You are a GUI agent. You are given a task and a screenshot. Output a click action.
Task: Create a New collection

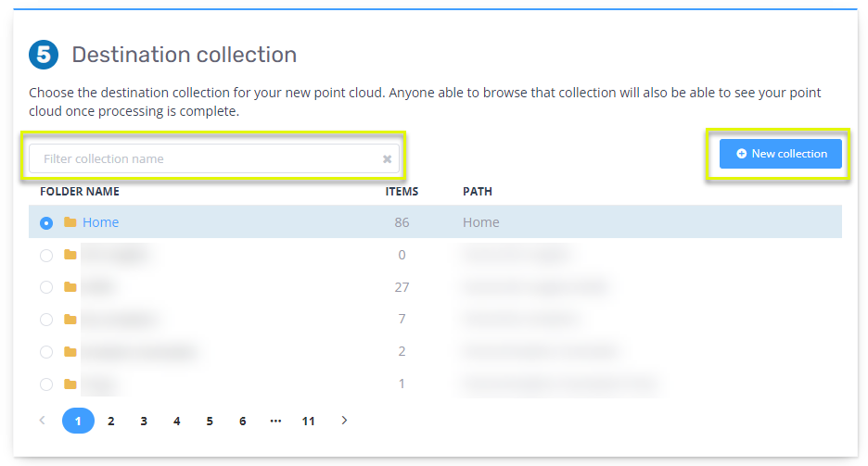[780, 154]
